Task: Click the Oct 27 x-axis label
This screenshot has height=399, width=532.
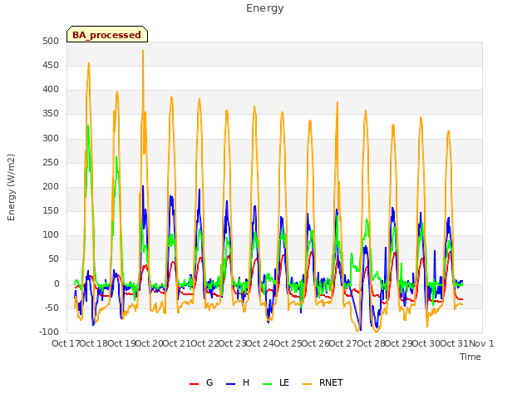Action: point(342,343)
